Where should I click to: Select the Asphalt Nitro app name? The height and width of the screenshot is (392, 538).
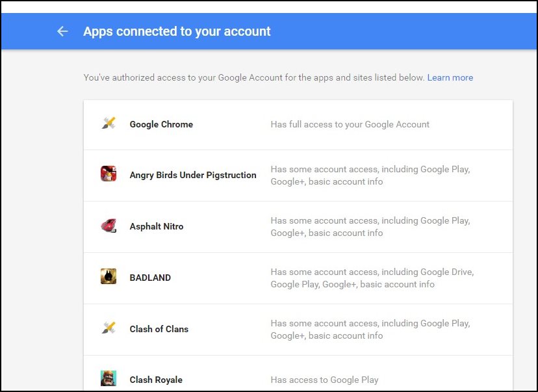(x=157, y=226)
